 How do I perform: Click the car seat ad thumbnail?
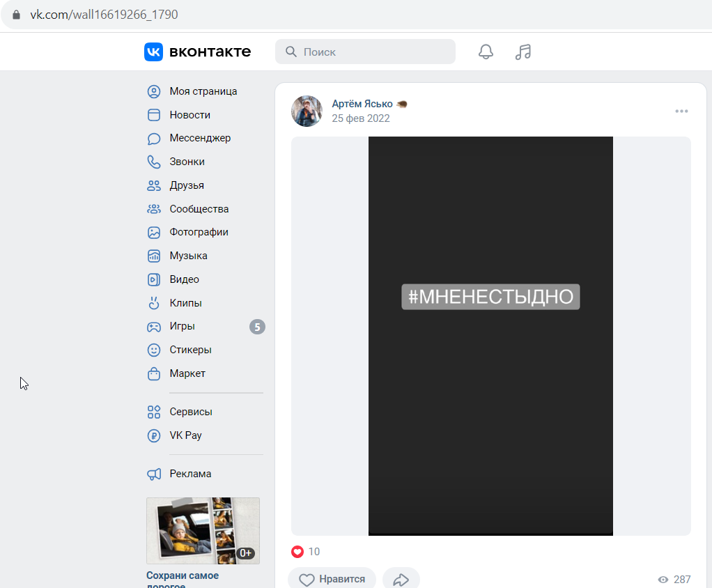coord(203,531)
